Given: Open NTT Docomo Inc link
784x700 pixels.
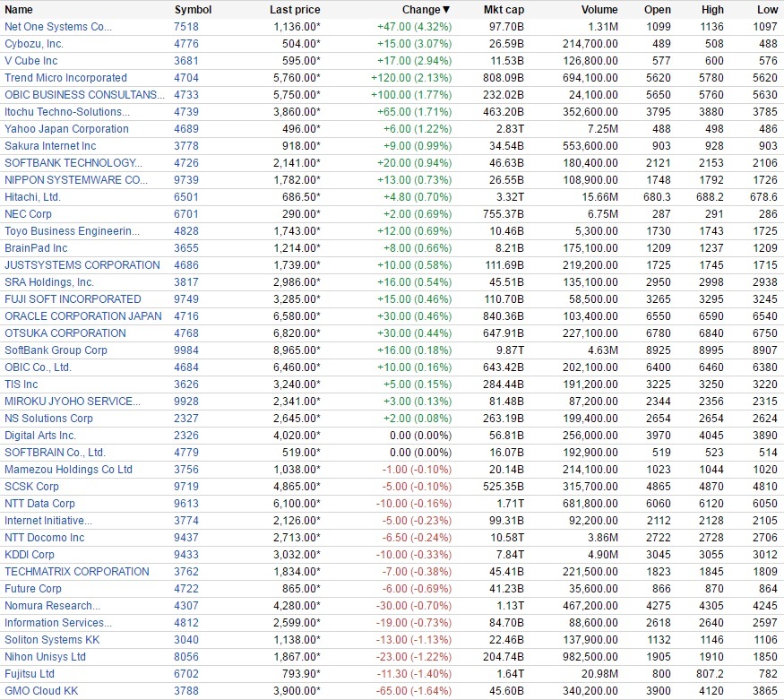Looking at the screenshot, I should click(45, 537).
